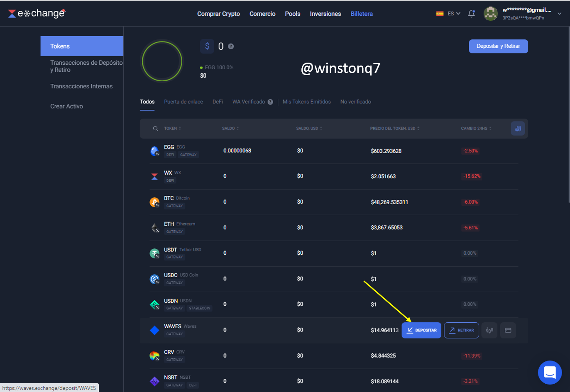The height and width of the screenshot is (392, 570).
Task: Switch to the Puerta de enlace tab
Action: tap(183, 102)
